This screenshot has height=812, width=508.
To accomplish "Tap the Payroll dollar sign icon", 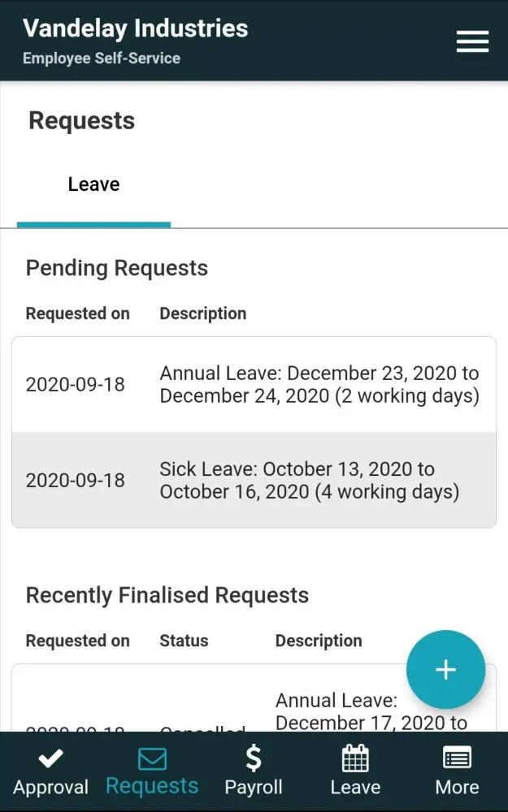I will (x=254, y=758).
